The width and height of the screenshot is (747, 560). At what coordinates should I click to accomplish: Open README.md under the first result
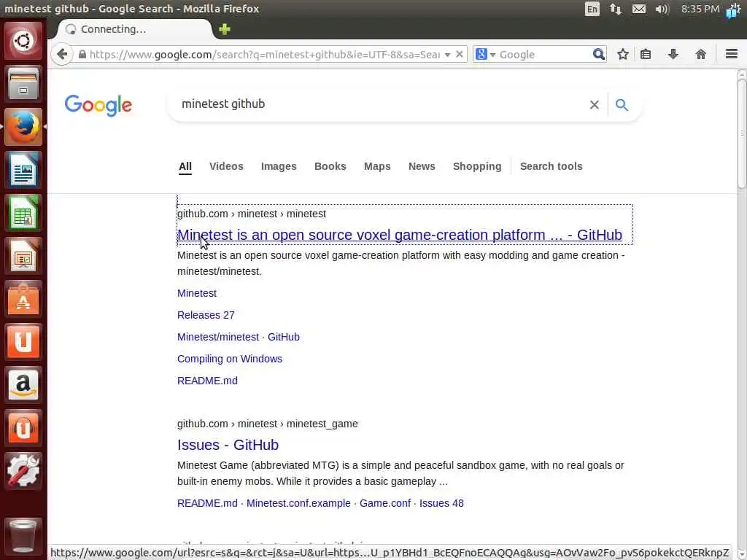207,381
